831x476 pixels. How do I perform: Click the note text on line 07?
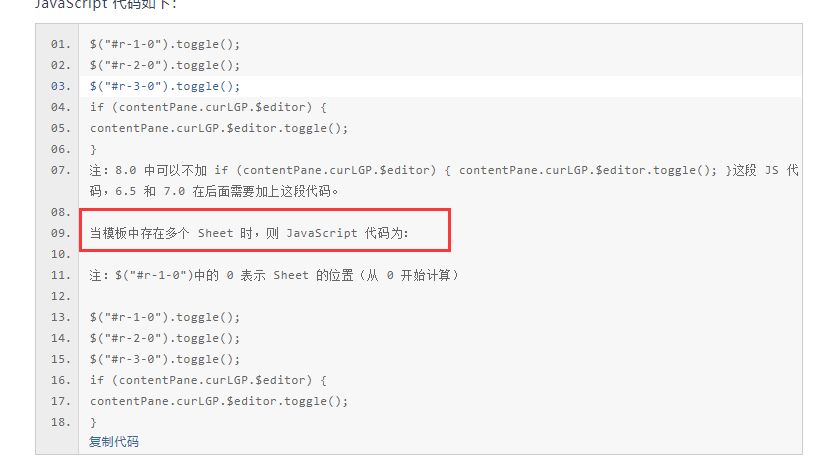click(444, 181)
